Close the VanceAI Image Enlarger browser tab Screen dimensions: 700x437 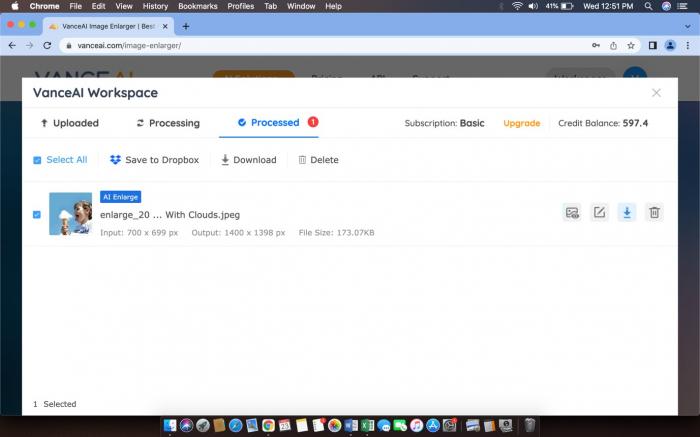[165, 26]
